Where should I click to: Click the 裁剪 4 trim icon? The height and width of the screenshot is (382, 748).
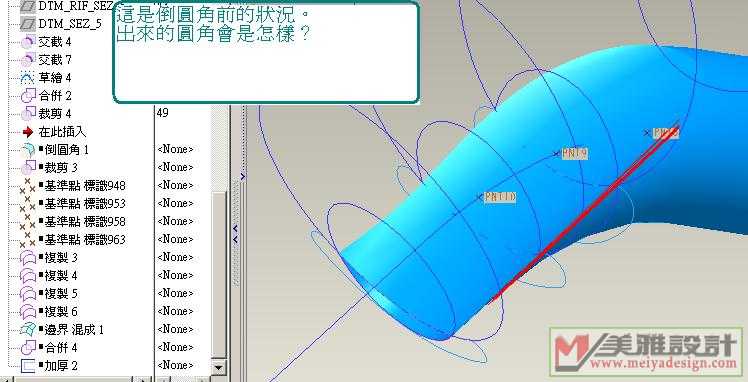pyautogui.click(x=28, y=114)
